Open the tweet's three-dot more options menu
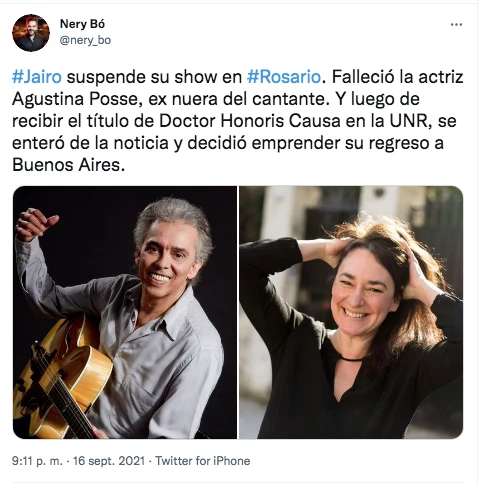This screenshot has height=485, width=480. (456, 24)
